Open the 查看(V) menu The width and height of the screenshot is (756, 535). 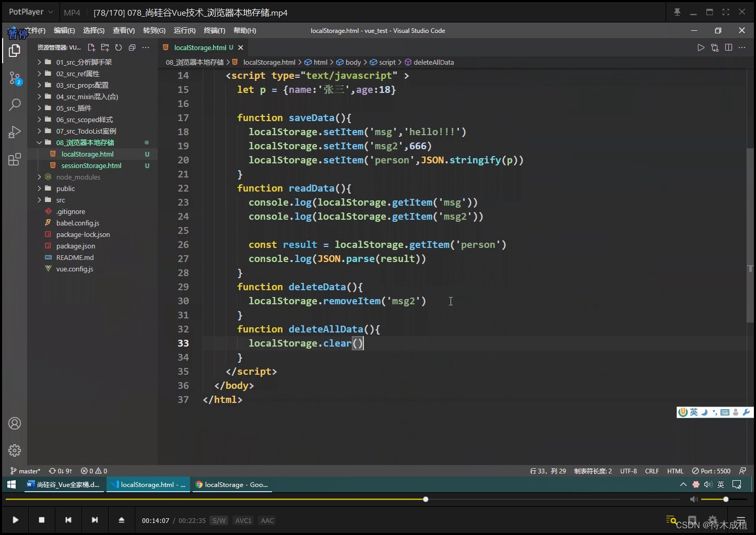pyautogui.click(x=124, y=31)
